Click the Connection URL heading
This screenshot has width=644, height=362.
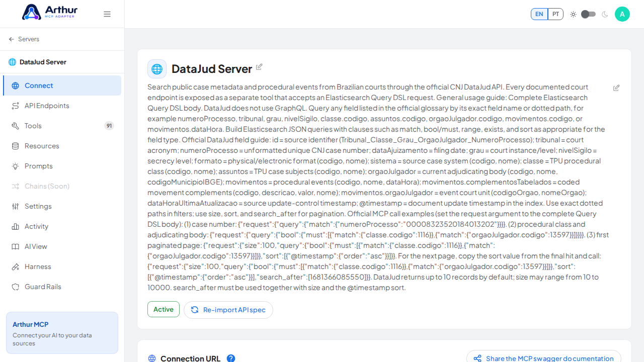pyautogui.click(x=190, y=358)
